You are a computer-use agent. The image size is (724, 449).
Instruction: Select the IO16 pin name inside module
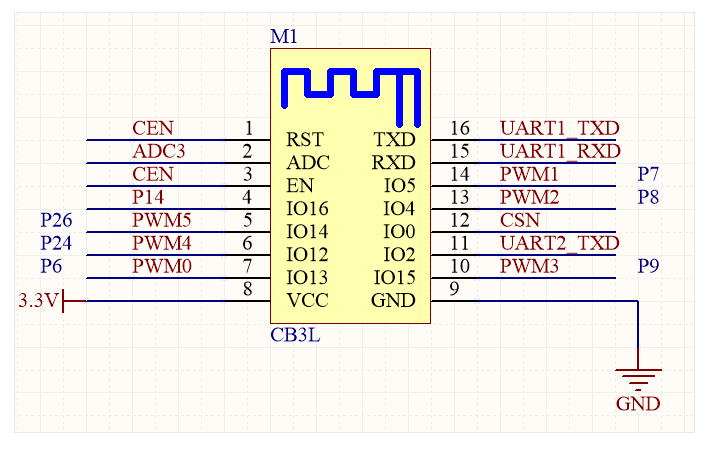[307, 209]
